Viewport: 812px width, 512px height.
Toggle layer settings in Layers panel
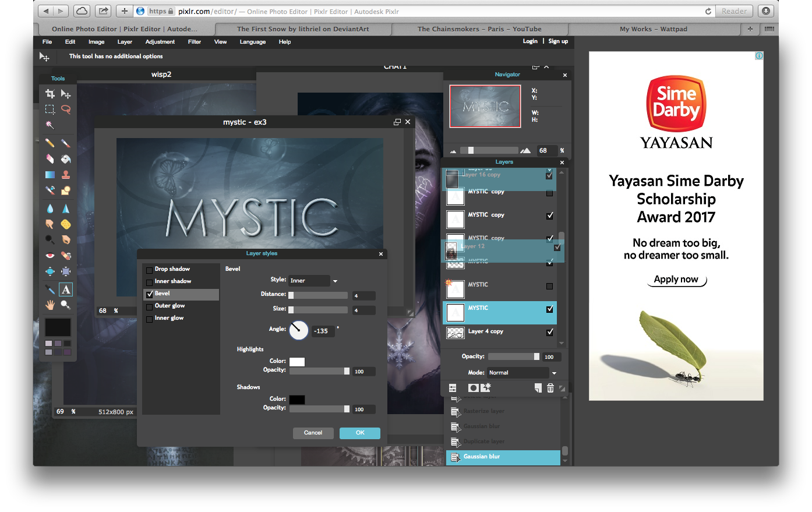(x=453, y=388)
